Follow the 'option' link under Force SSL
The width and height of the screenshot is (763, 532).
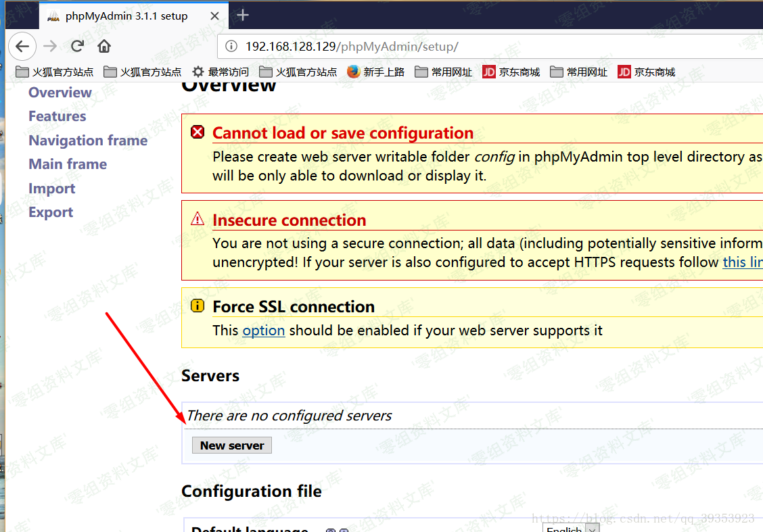[264, 331]
